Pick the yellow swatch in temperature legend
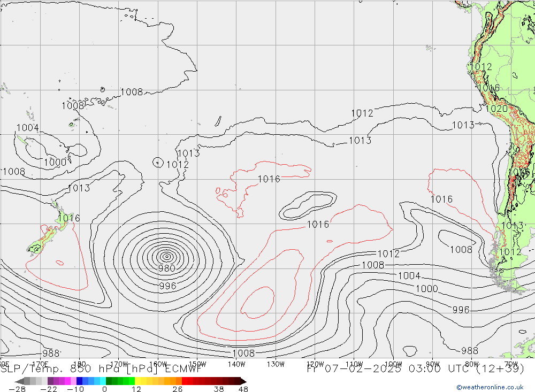535x392 pixels. coord(137,381)
